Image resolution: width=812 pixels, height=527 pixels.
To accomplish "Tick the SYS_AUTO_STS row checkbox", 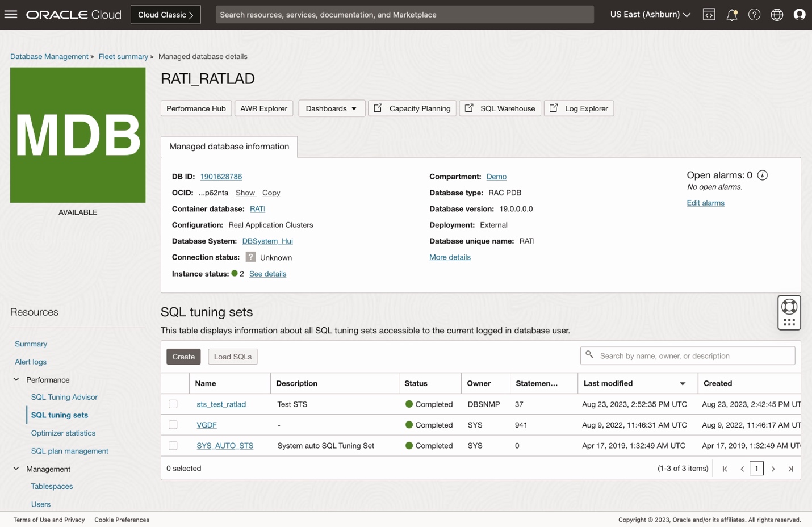I will 173,446.
